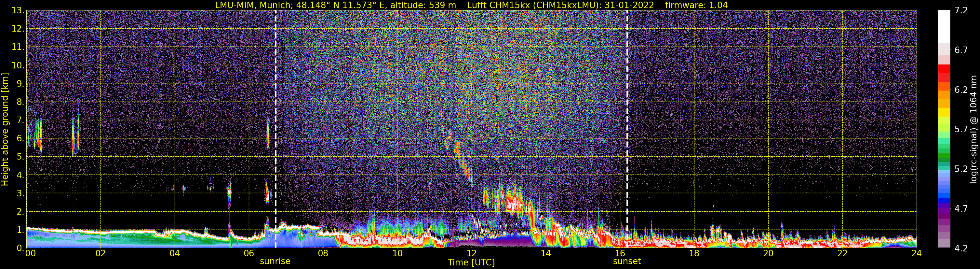980x269 pixels.
Task: Click the height axis tick label 3
Action: click(20, 193)
